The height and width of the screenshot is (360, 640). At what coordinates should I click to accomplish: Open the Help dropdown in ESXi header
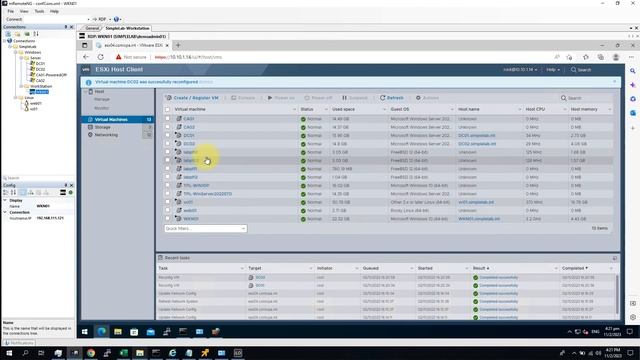(x=553, y=70)
